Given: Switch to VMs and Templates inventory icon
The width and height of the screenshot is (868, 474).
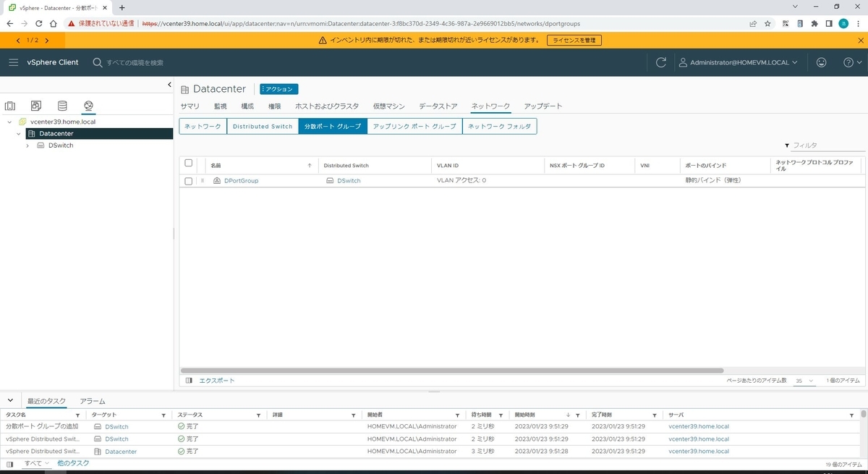Looking at the screenshot, I should click(x=36, y=106).
